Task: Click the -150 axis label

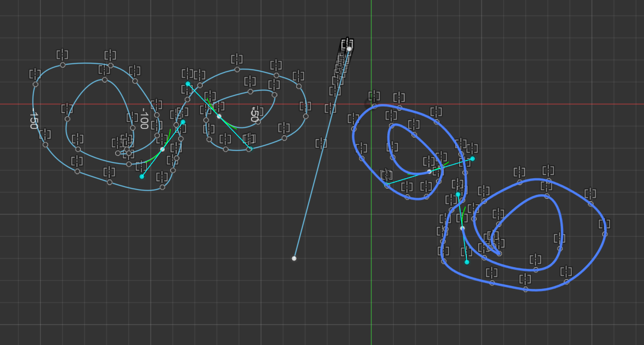Action: tap(33, 120)
